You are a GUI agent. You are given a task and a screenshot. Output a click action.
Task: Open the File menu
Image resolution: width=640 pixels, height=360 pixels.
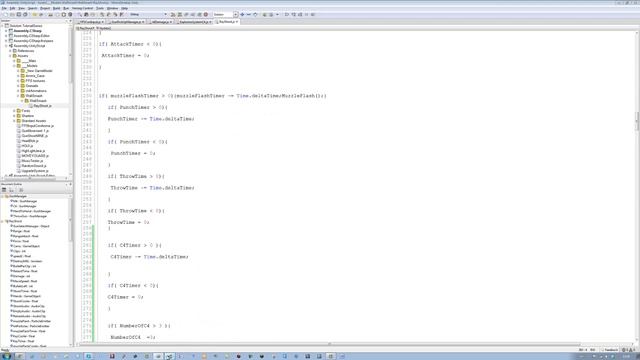[4, 8]
